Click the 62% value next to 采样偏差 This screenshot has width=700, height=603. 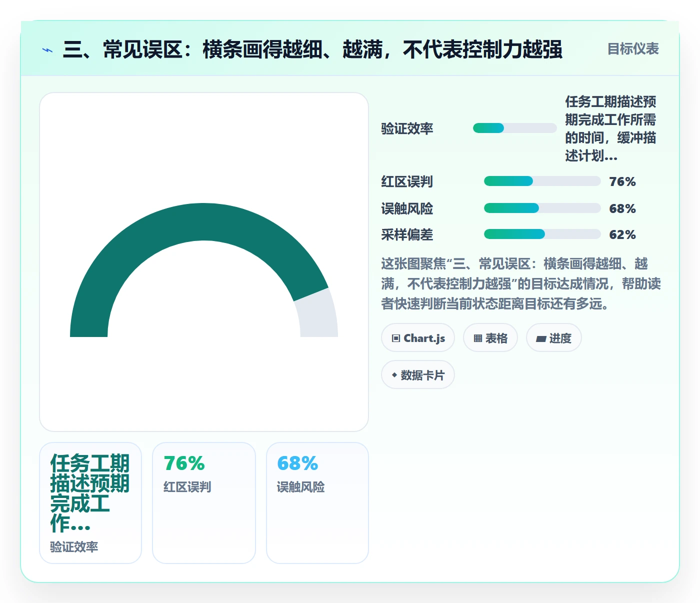622,234
